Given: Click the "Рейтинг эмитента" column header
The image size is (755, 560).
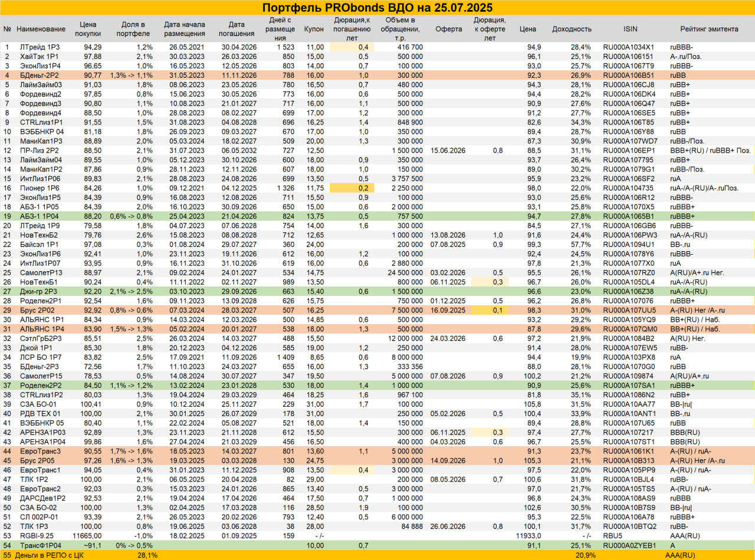Looking at the screenshot, I should pyautogui.click(x=709, y=29).
